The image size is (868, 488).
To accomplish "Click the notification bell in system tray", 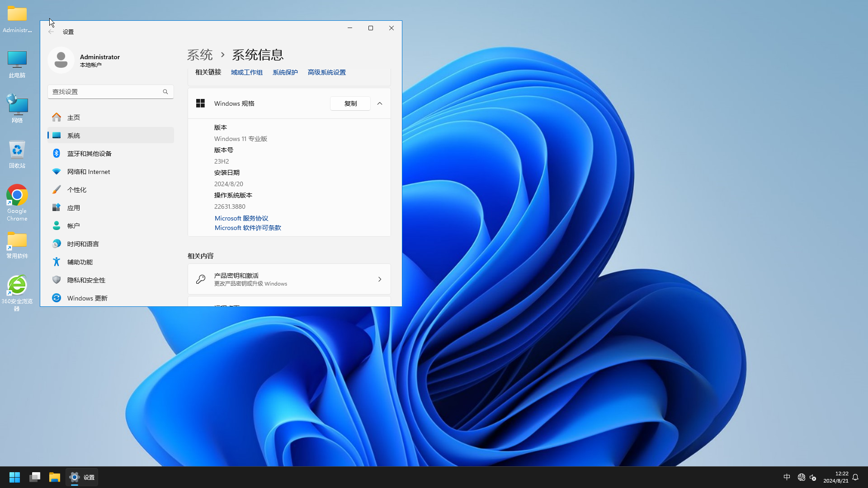I will tap(855, 477).
